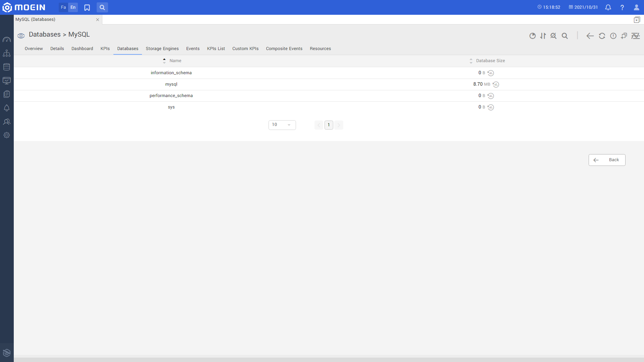Close the MySQL (Databases) tab
The width and height of the screenshot is (644, 362).
(98, 20)
